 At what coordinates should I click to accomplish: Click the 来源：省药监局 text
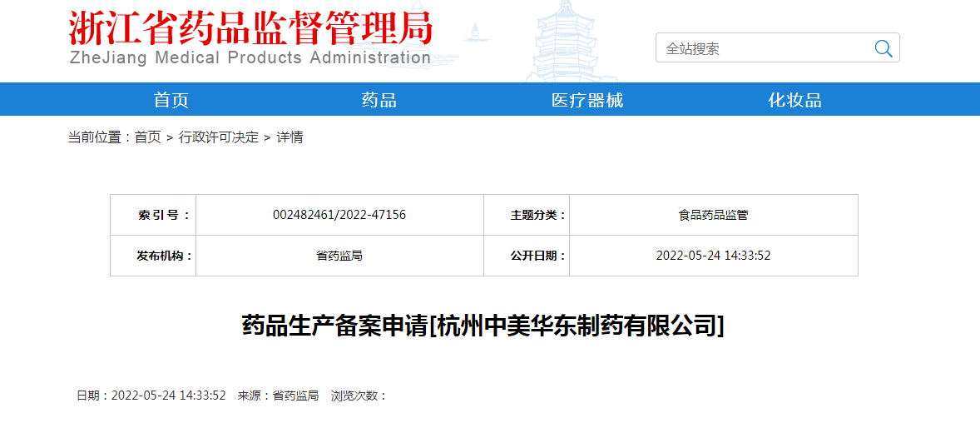278,396
